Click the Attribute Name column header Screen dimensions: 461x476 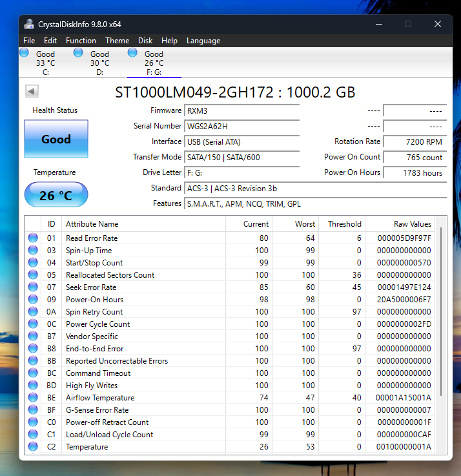click(x=143, y=224)
